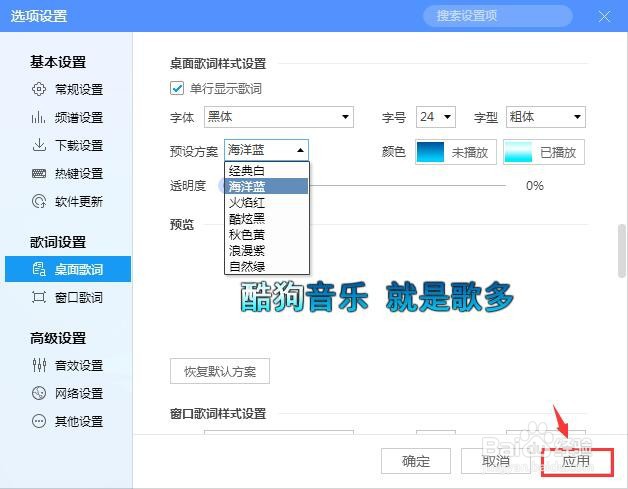This screenshot has height=489, width=628.
Task: Click the ellipsis icon beside 其他设置
Action: pos(39,421)
